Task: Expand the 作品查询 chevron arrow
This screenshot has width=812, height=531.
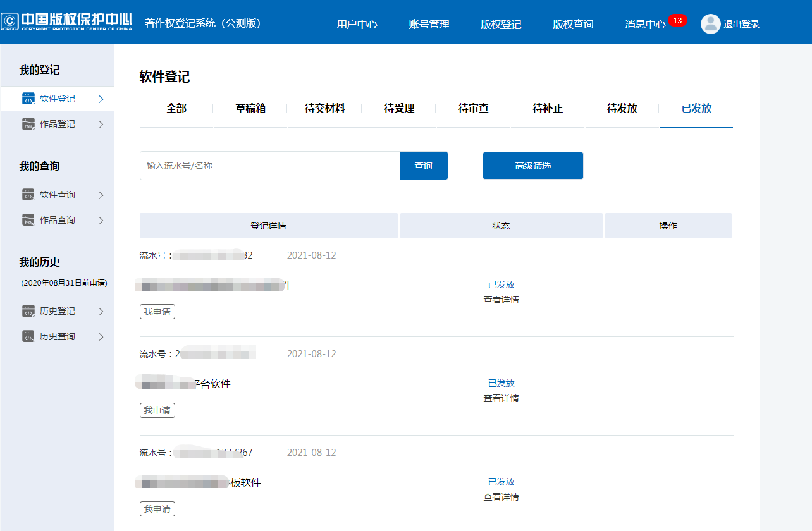Action: coord(101,220)
